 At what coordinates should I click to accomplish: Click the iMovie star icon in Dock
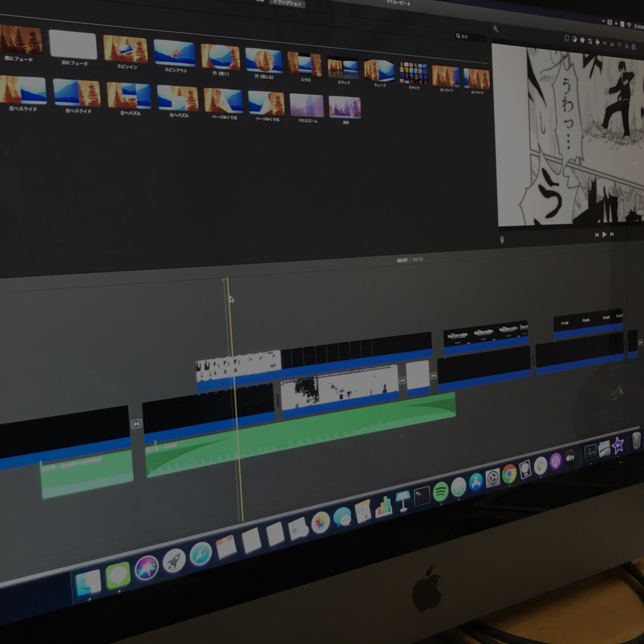point(618,445)
